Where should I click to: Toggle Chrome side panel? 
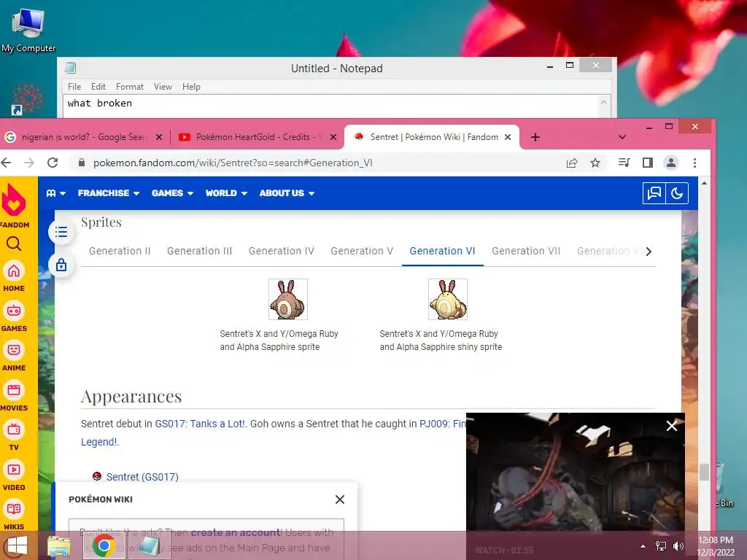(x=648, y=163)
